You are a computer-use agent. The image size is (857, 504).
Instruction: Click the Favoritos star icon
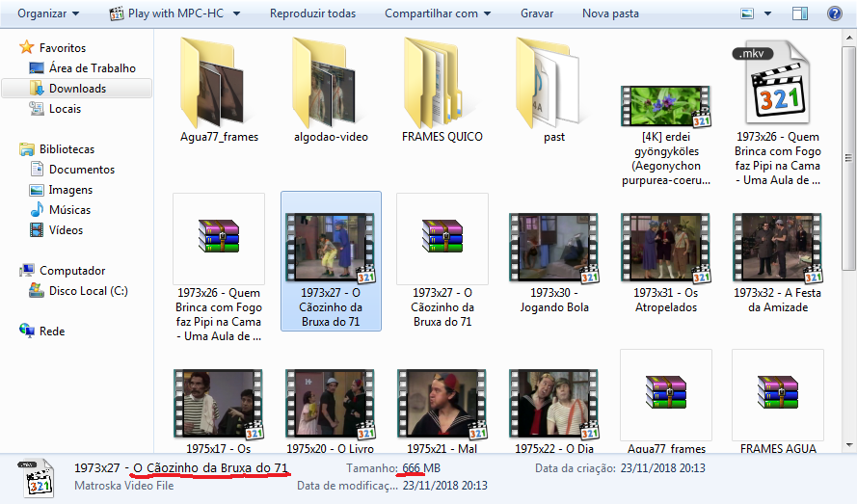coord(27,47)
